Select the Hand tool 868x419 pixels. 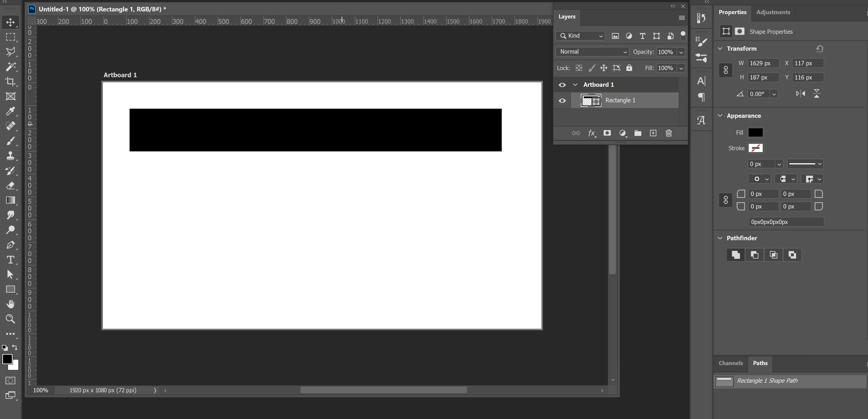click(11, 304)
